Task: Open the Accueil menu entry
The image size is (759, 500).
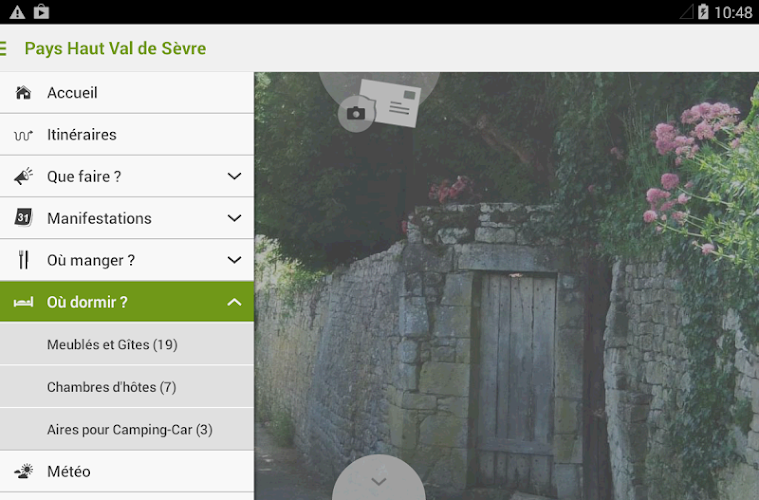Action: tap(127, 92)
